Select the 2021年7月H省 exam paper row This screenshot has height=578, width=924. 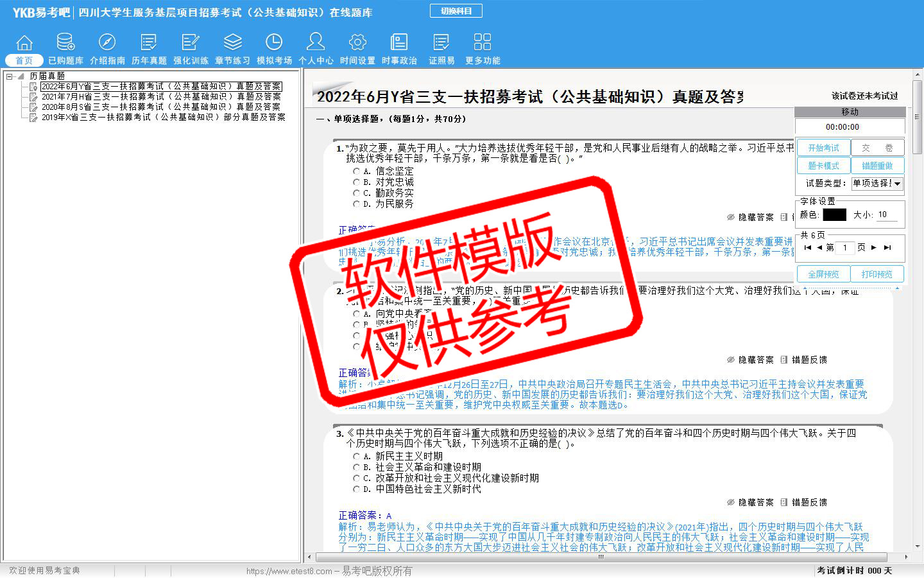pos(161,96)
